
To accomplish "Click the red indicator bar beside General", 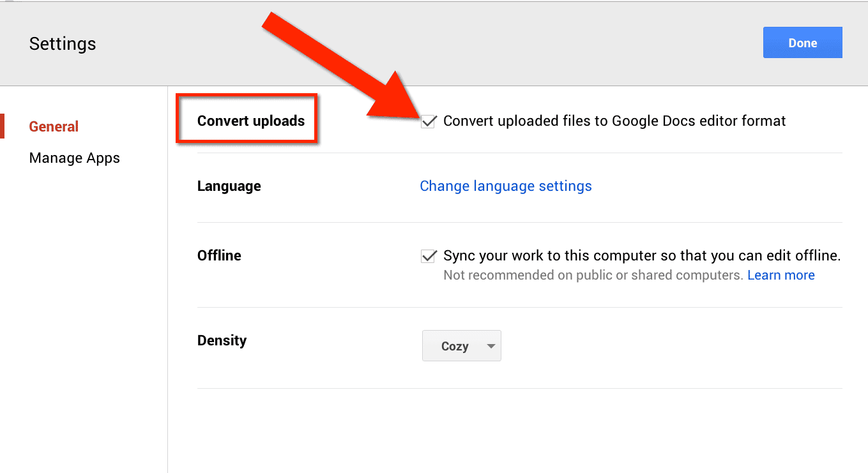I will click(x=2, y=126).
